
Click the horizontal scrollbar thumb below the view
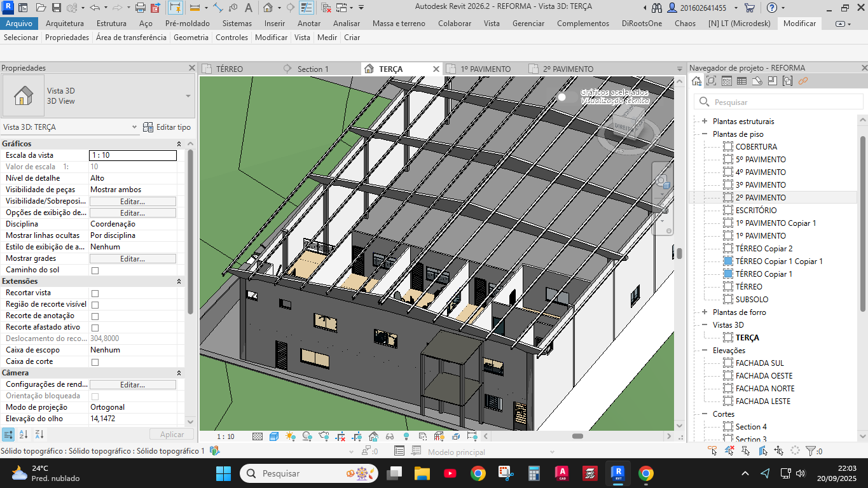click(577, 436)
